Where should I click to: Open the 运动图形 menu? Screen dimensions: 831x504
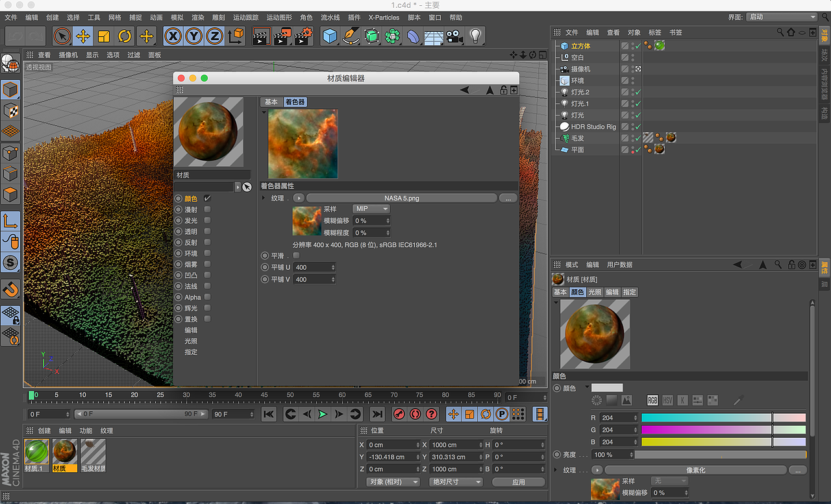279,18
